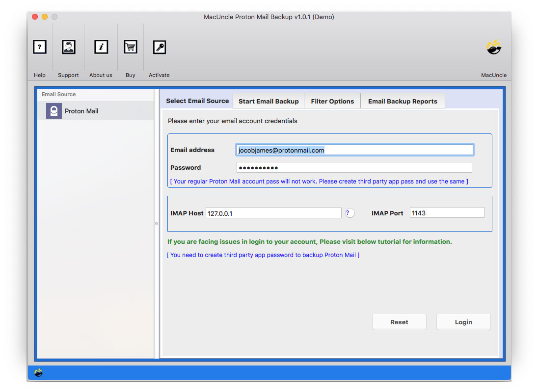This screenshot has height=392, width=538.
Task: Click the Activate key icon
Action: click(159, 47)
